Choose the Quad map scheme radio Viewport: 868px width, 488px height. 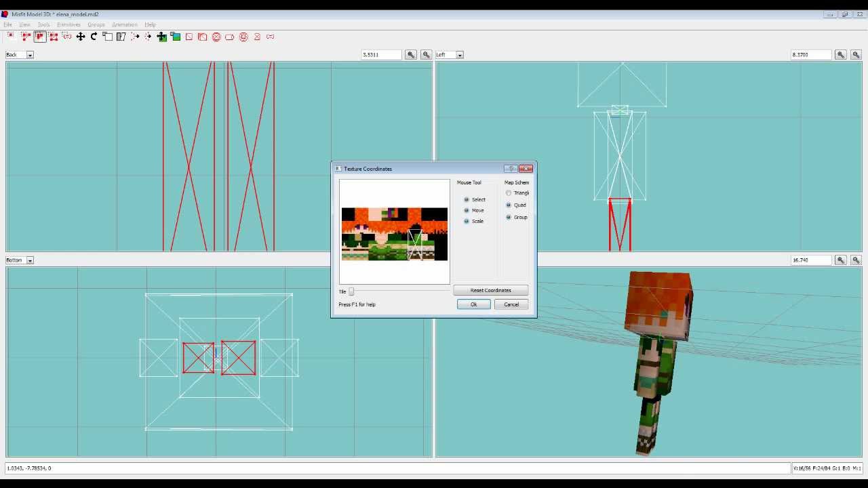click(x=509, y=205)
